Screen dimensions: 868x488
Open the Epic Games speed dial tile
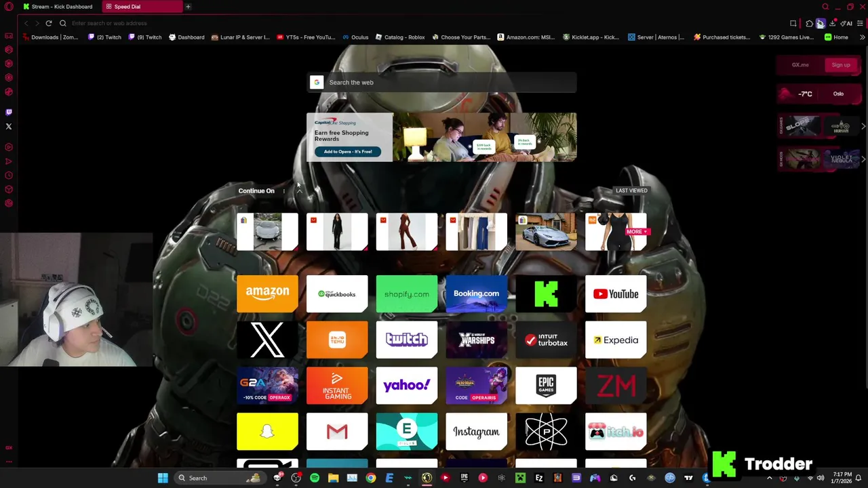pyautogui.click(x=546, y=386)
